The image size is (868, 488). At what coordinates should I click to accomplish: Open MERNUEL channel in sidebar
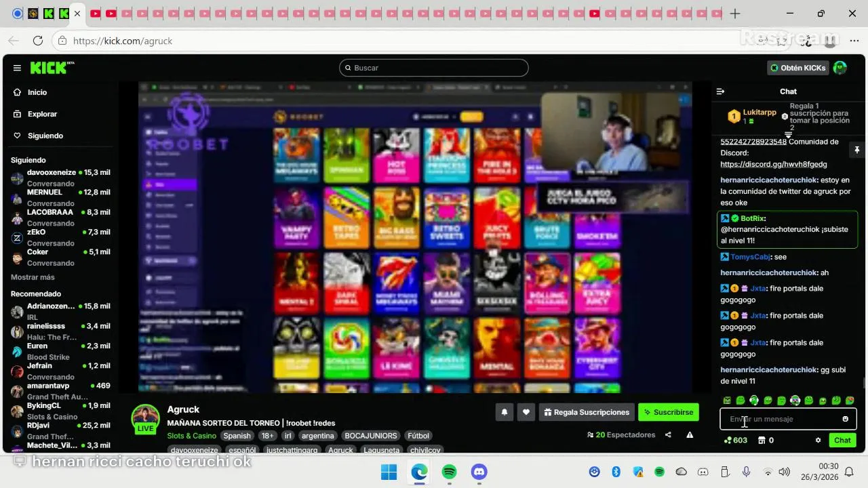pos(60,197)
